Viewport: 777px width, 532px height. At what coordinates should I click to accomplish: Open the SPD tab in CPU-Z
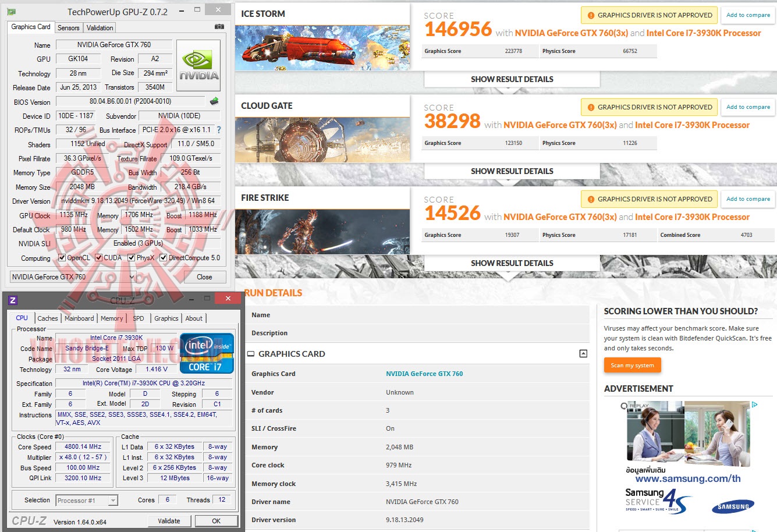pos(139,318)
